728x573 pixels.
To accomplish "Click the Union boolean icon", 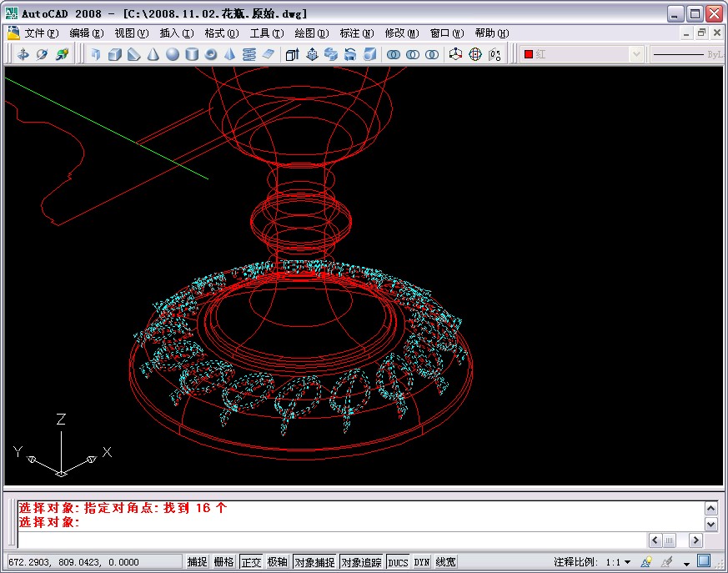I will [394, 54].
